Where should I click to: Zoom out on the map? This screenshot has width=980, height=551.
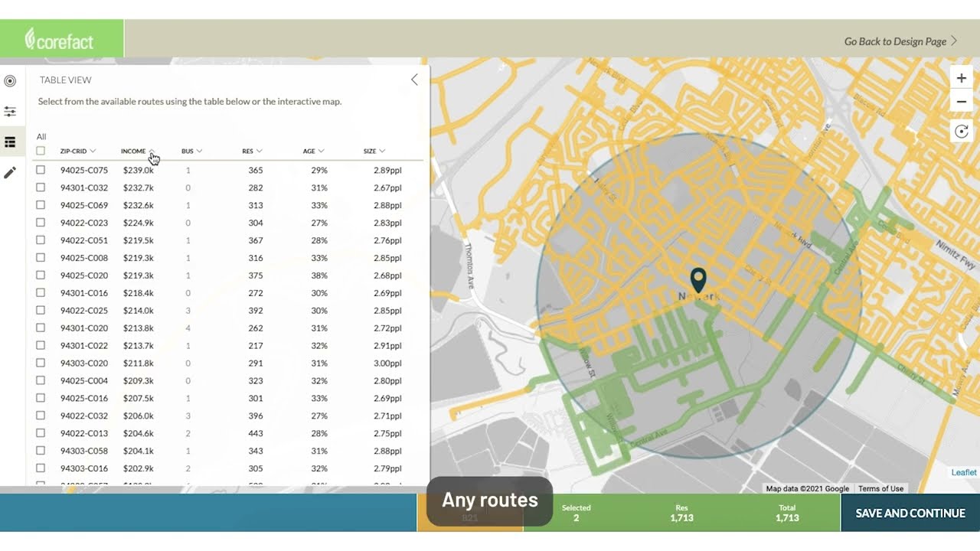pyautogui.click(x=962, y=102)
